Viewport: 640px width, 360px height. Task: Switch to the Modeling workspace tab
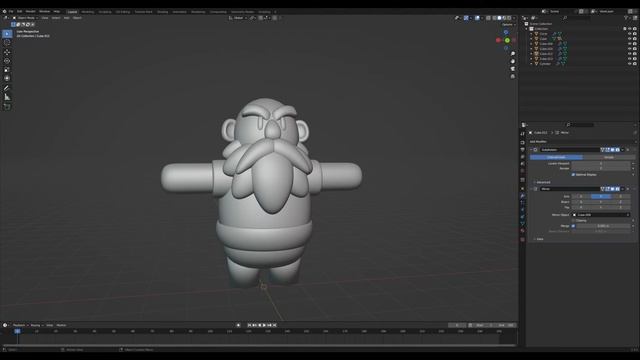(87, 12)
